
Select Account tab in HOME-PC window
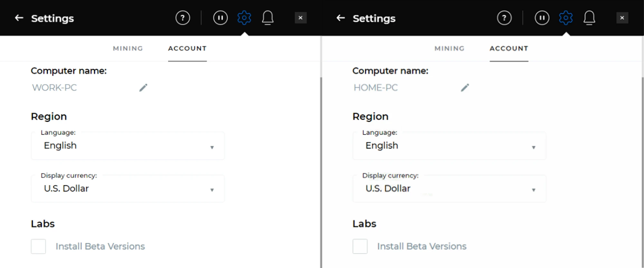point(509,49)
